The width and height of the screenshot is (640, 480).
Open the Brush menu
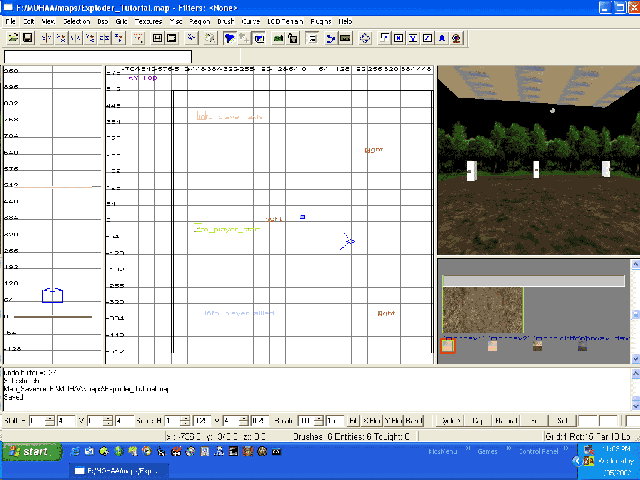(x=226, y=21)
